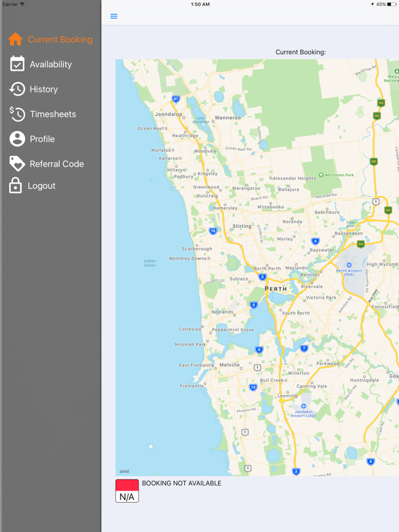Click the Referral Code tag icon
The image size is (399, 532).
pyautogui.click(x=17, y=163)
